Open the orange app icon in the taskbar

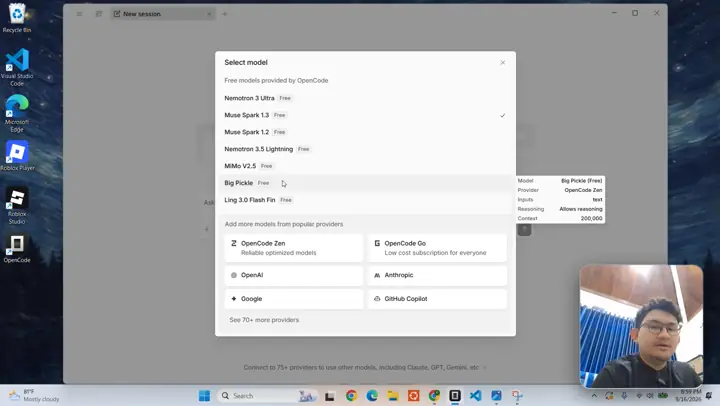coord(413,396)
